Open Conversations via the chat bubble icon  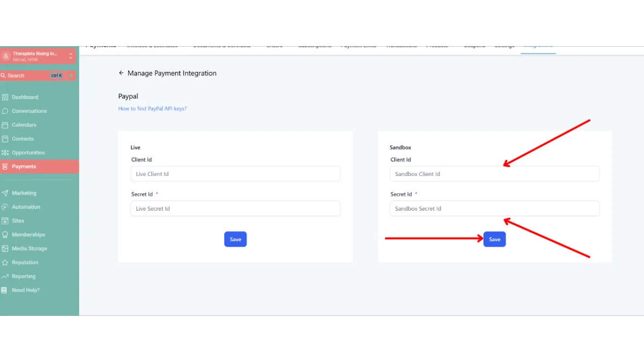(x=5, y=111)
